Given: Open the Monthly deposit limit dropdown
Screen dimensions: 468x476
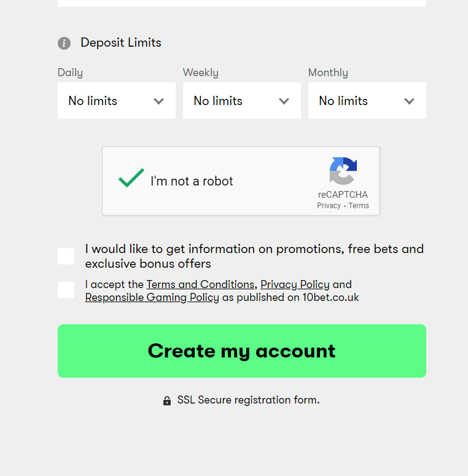Looking at the screenshot, I should [x=367, y=101].
